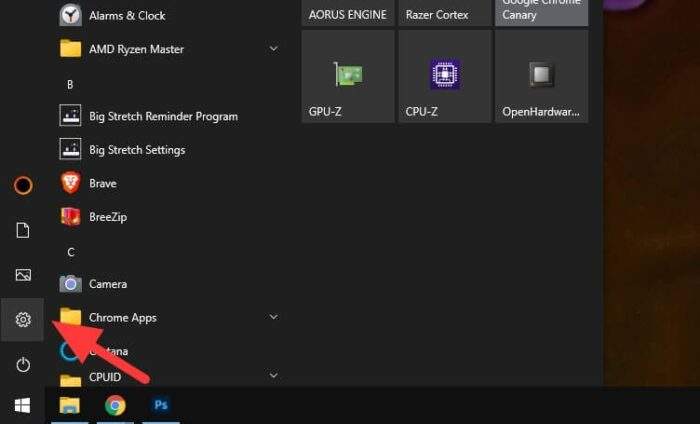700x424 pixels.
Task: Select the AMD Ryzen Master label
Action: tap(136, 49)
